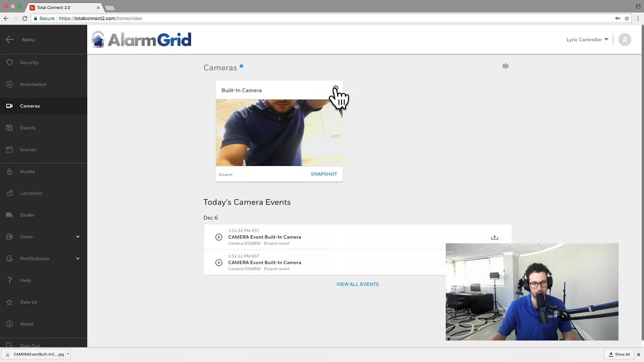Play the 1:51:11 PM camera event
This screenshot has width=644, height=362.
point(219,262)
